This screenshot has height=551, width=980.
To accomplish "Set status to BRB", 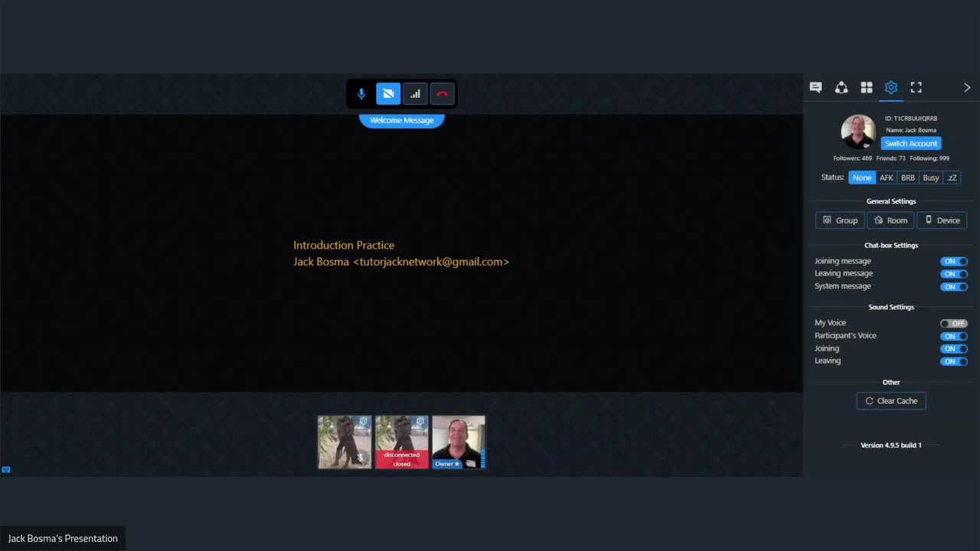I will click(908, 178).
